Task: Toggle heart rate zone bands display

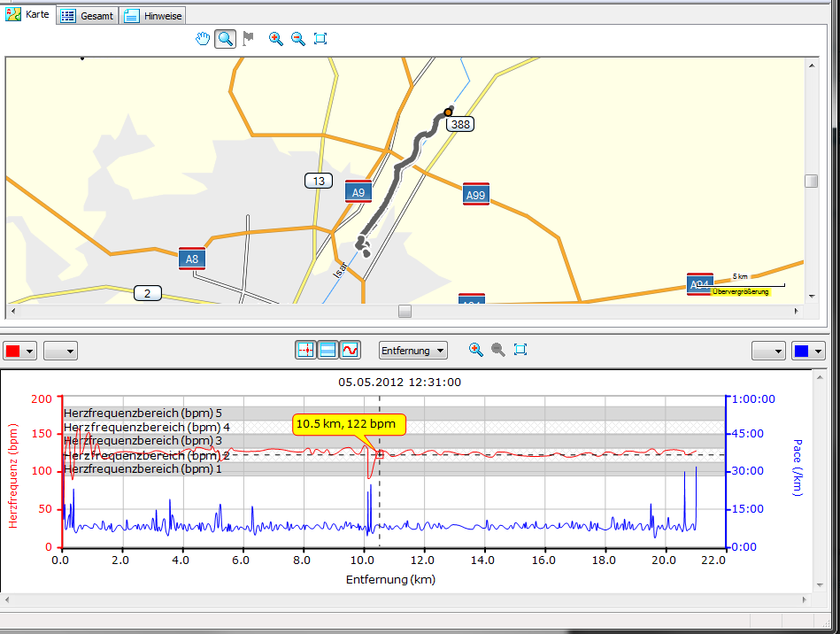Action: pos(328,351)
